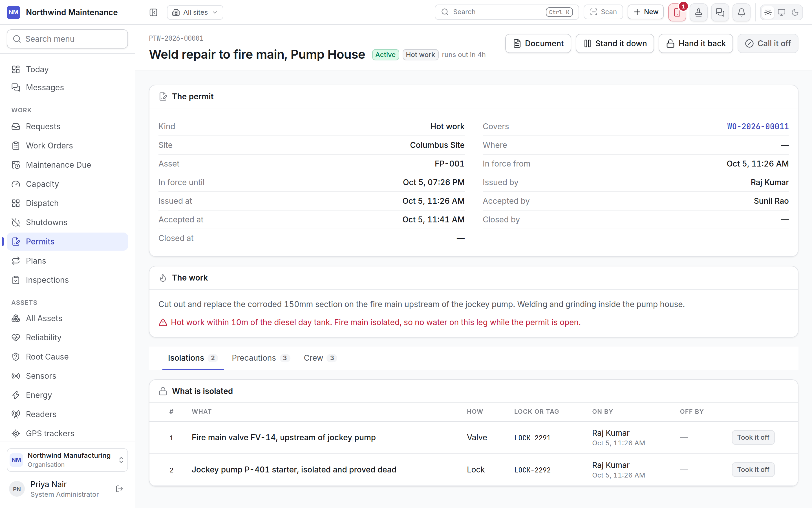Open the permit Document
Viewport: 812px width, 508px height.
538,43
